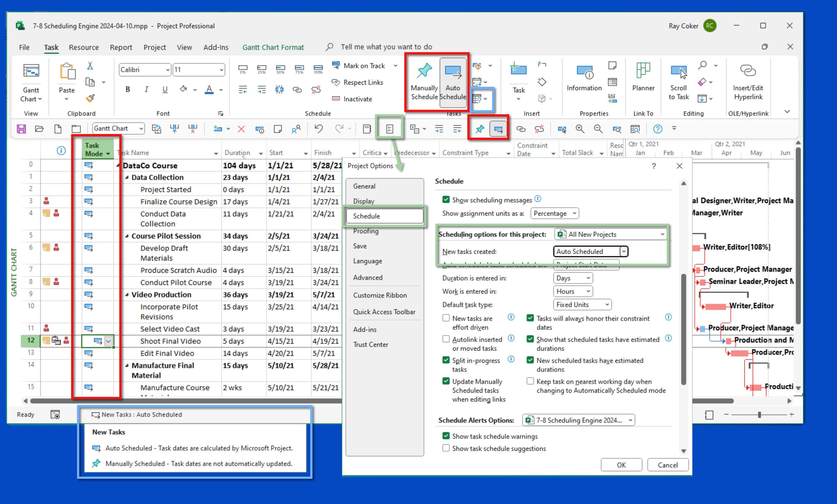This screenshot has height=504, width=837.
Task: Toggle Update Manually Scheduled tasks checkbox
Action: pos(446,381)
